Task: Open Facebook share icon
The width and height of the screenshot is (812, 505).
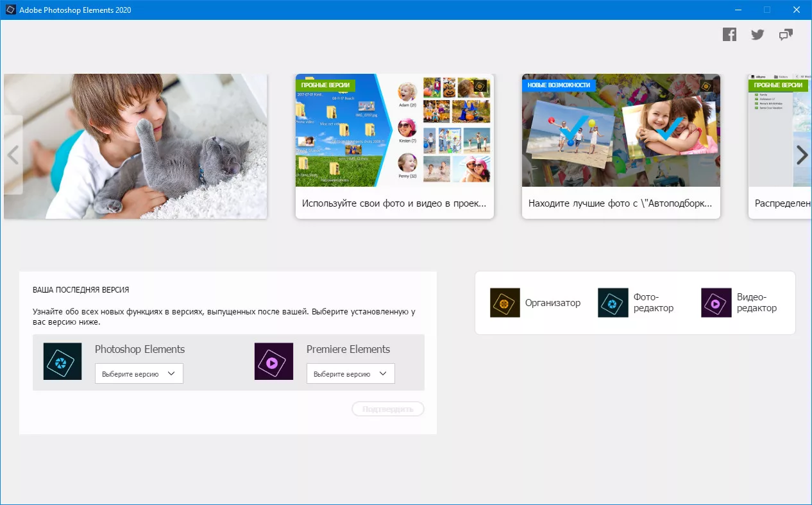Action: (x=729, y=35)
